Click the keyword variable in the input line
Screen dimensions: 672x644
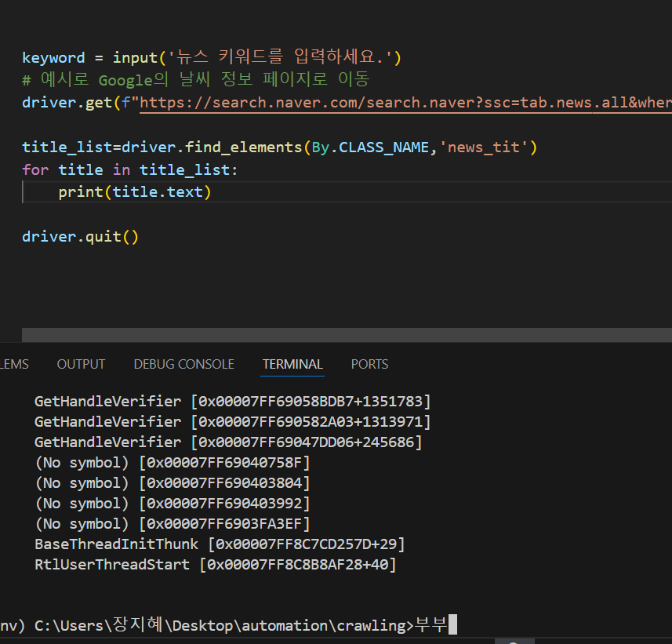53,57
